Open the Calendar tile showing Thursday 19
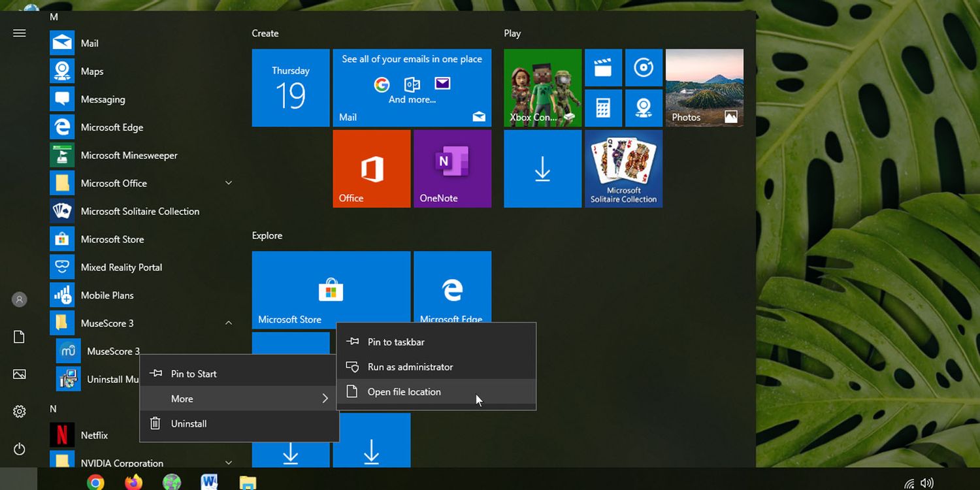 pos(291,88)
